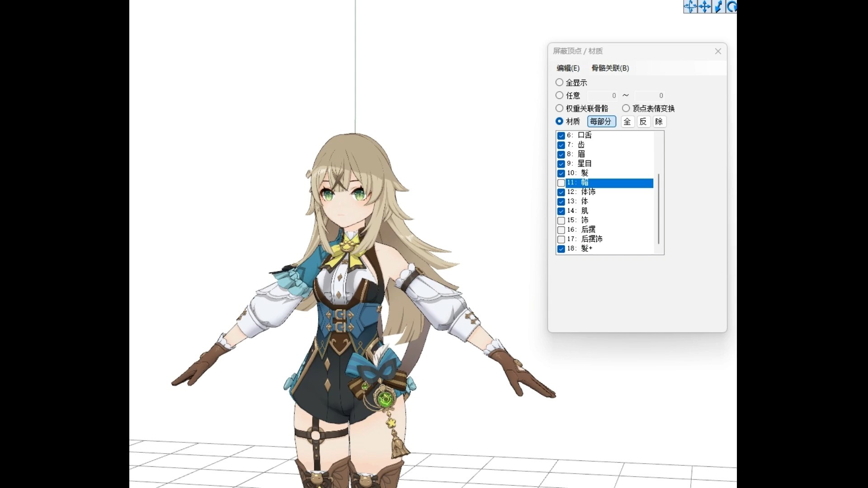Uncheck material 12: 体饰
868x488 pixels.
[x=561, y=192]
